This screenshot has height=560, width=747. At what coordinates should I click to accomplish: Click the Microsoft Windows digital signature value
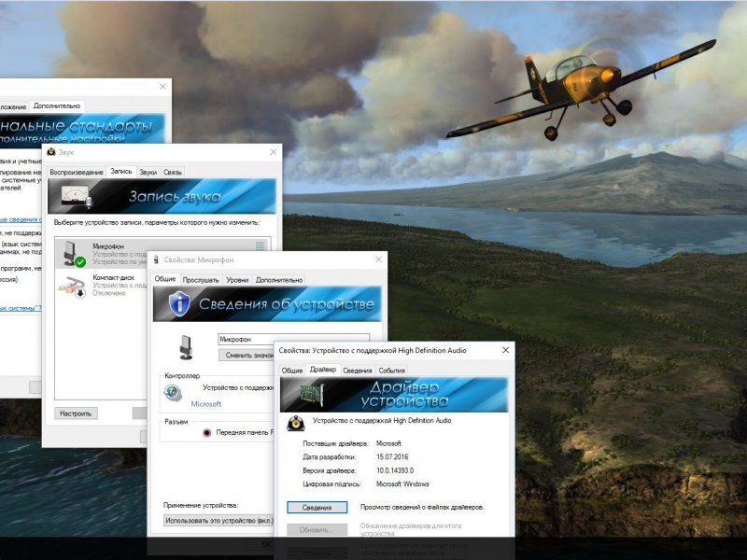click(402, 483)
